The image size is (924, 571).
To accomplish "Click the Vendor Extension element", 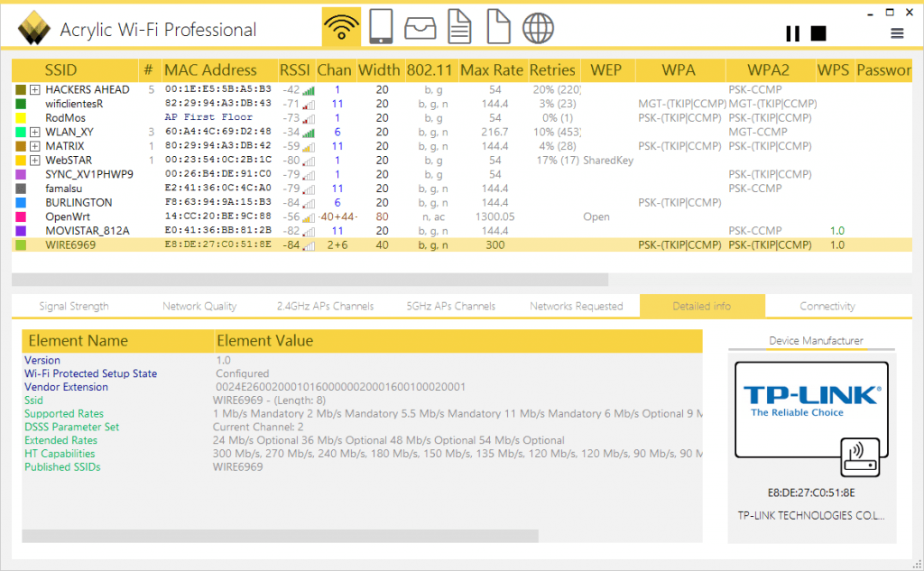I will [66, 387].
